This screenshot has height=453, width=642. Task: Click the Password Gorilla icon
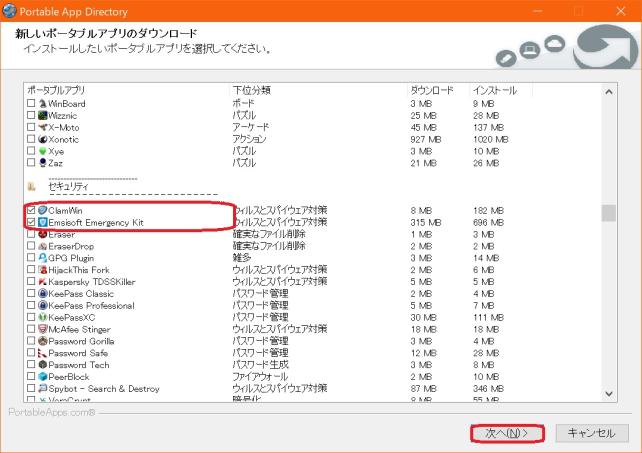tap(43, 341)
